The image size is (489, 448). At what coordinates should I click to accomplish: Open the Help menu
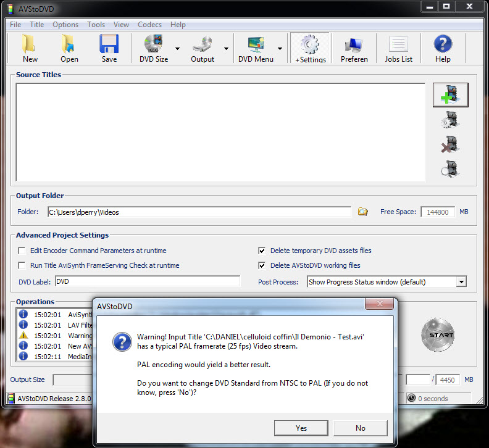tap(178, 25)
